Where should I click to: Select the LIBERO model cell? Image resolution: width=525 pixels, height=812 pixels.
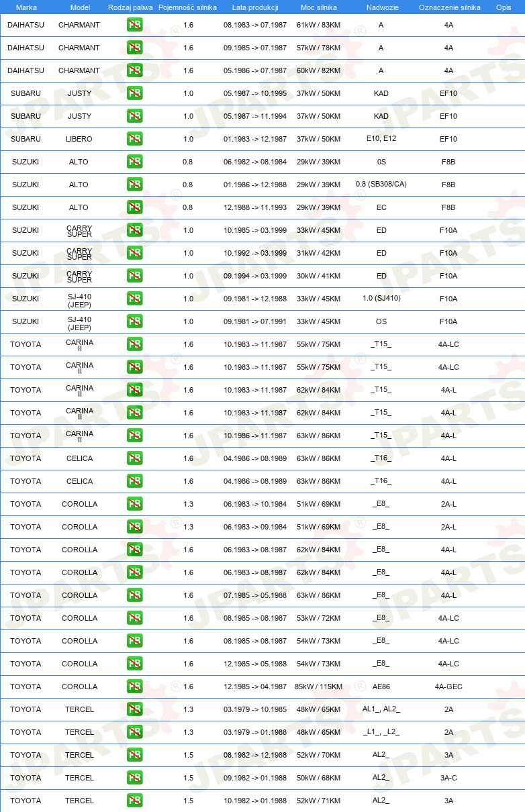(x=79, y=139)
